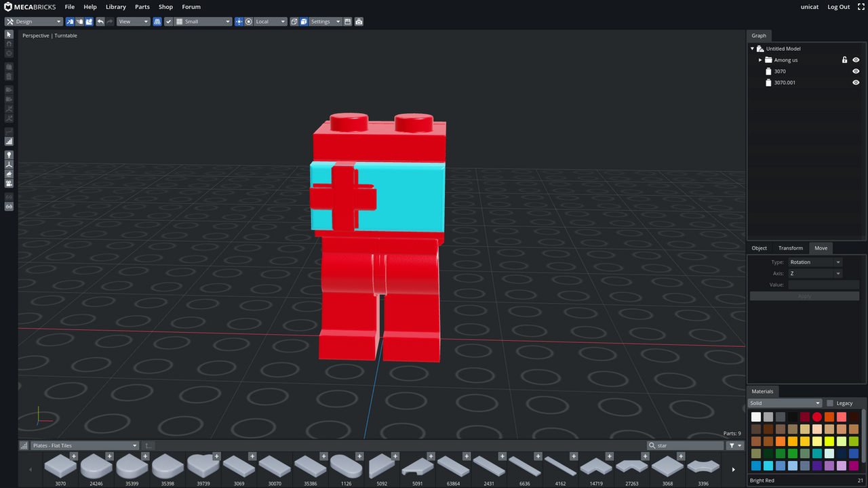
Task: Click the unicat username
Action: pos(810,7)
